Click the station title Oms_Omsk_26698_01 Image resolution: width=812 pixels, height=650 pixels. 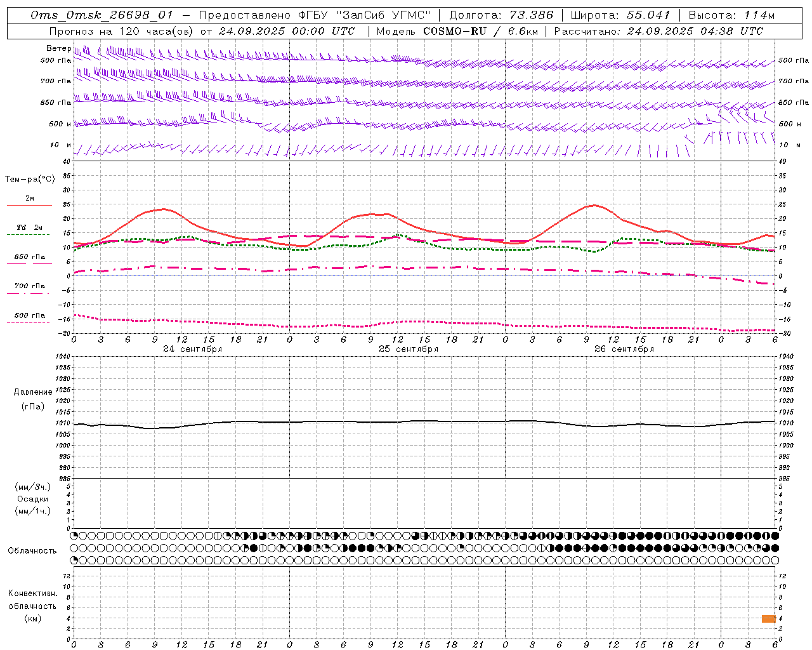pos(101,16)
